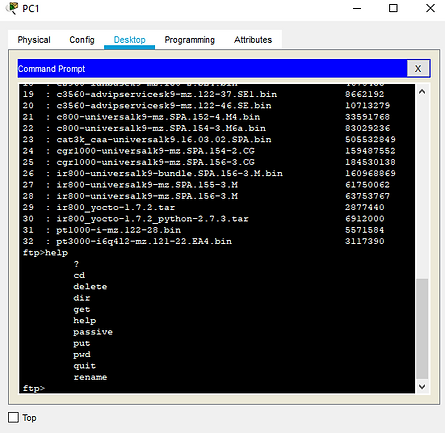Click file c3560-advipservicesk9-mz.122-37.SE1.bin
This screenshot has width=445, height=433.
coord(167,94)
